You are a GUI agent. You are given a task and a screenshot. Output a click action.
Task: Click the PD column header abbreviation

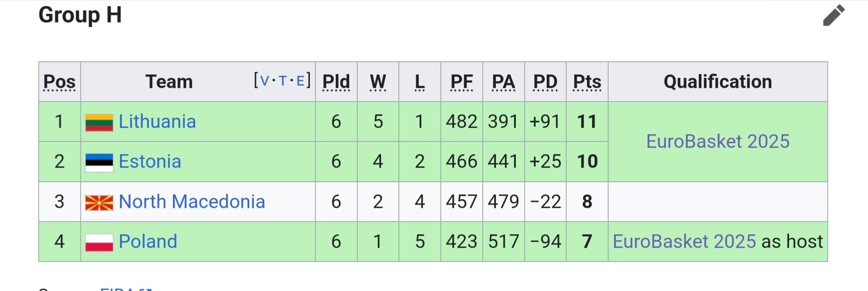click(545, 82)
